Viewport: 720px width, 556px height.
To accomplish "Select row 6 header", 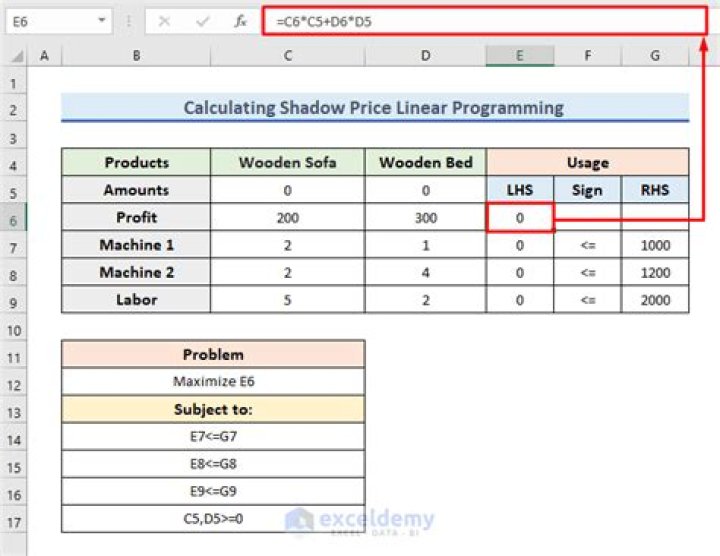I will [15, 217].
